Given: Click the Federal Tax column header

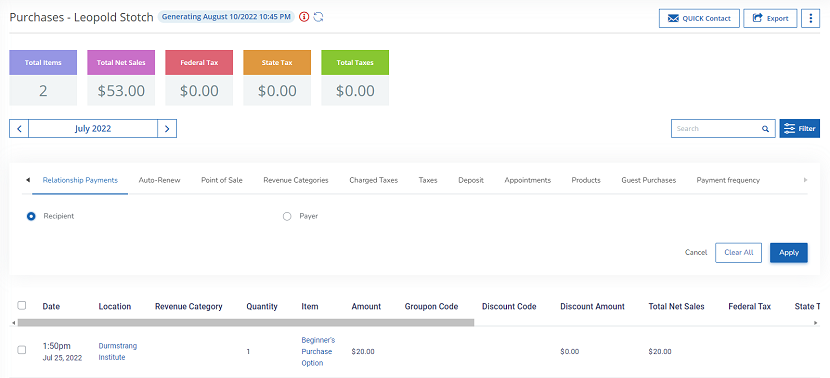Looking at the screenshot, I should [750, 307].
